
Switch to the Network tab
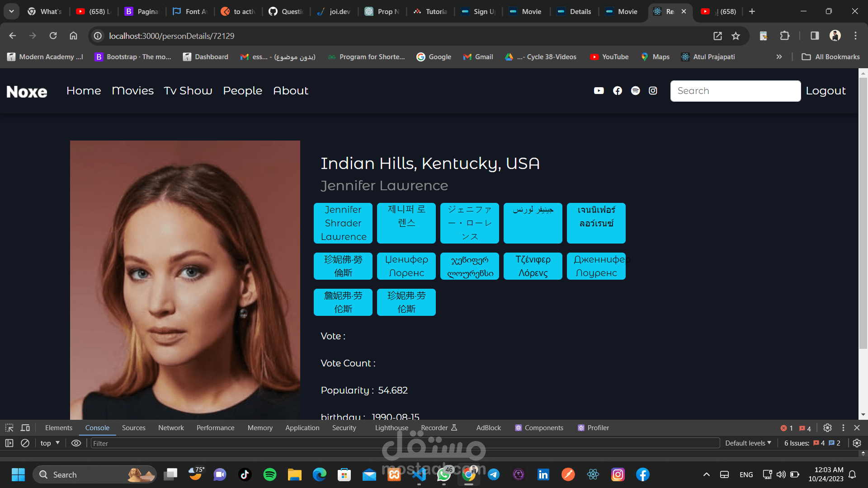point(171,428)
